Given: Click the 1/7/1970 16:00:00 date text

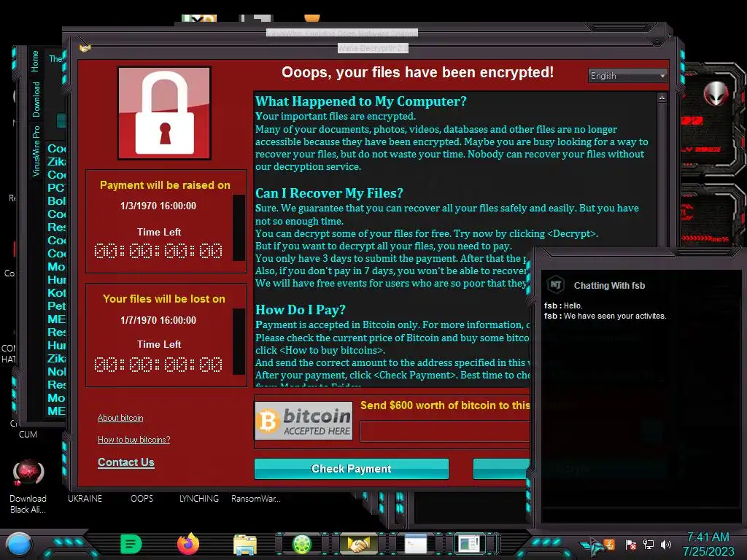Looking at the screenshot, I should click(x=158, y=320).
